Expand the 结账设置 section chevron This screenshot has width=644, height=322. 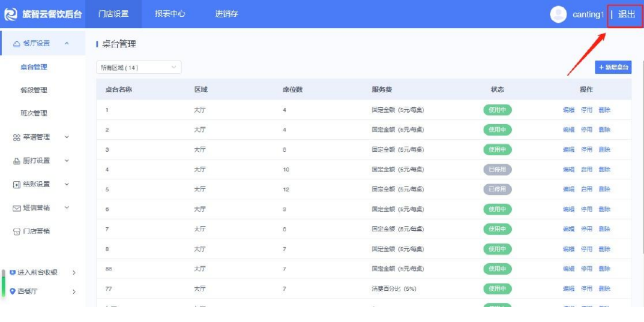pos(67,184)
